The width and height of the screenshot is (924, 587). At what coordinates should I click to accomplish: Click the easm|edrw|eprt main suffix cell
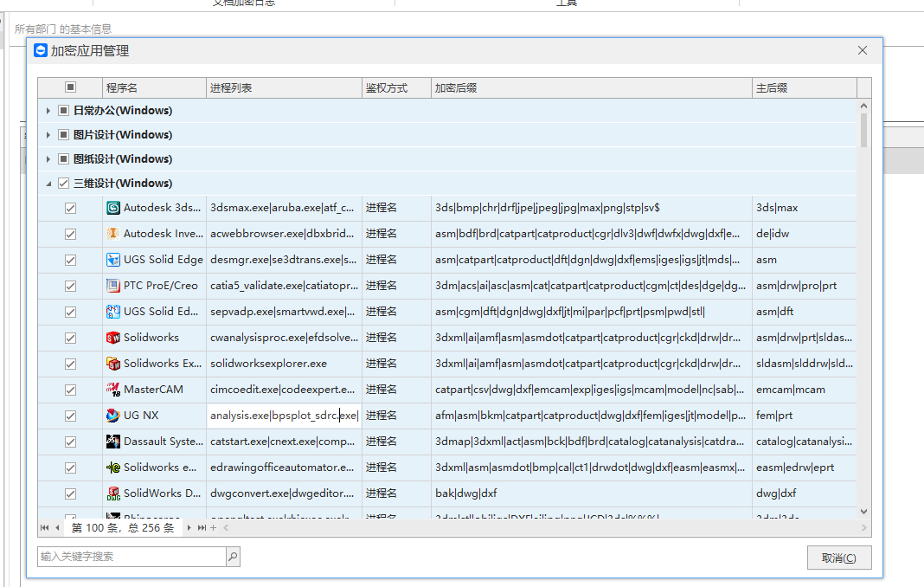[x=805, y=468]
